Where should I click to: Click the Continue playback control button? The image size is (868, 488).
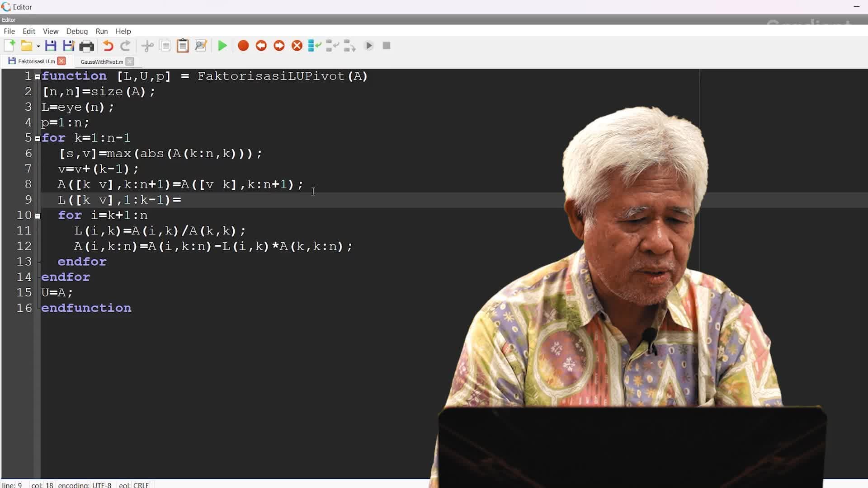coord(368,45)
